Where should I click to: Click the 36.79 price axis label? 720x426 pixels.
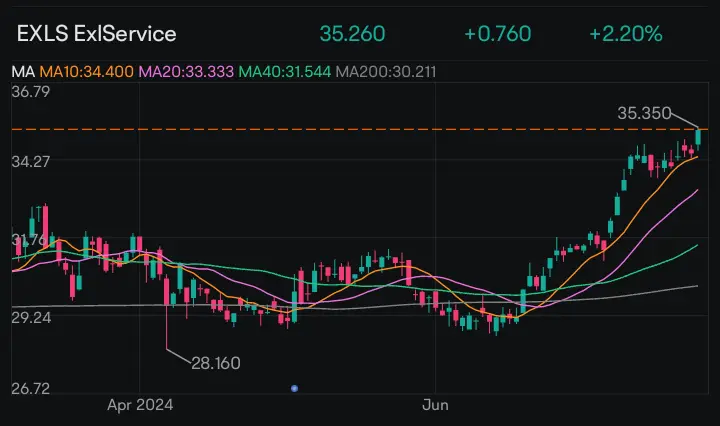pyautogui.click(x=31, y=92)
